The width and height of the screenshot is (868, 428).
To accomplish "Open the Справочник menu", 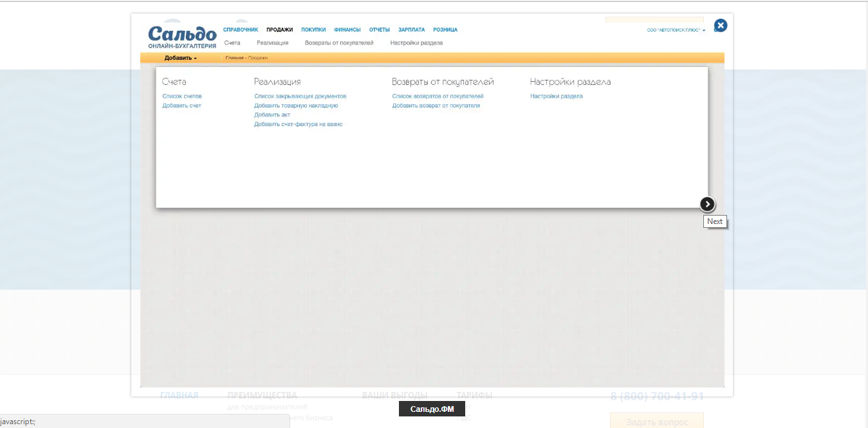I will [x=241, y=30].
